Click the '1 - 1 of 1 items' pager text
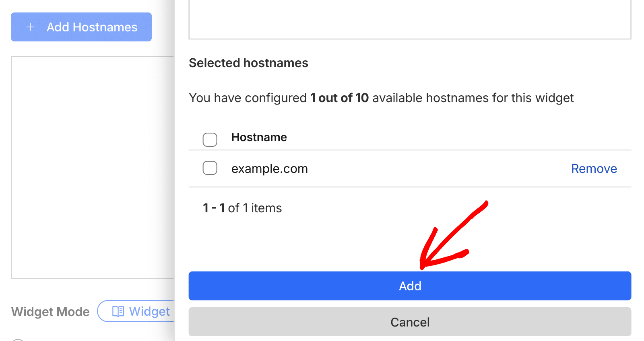This screenshot has width=644, height=341. click(242, 208)
